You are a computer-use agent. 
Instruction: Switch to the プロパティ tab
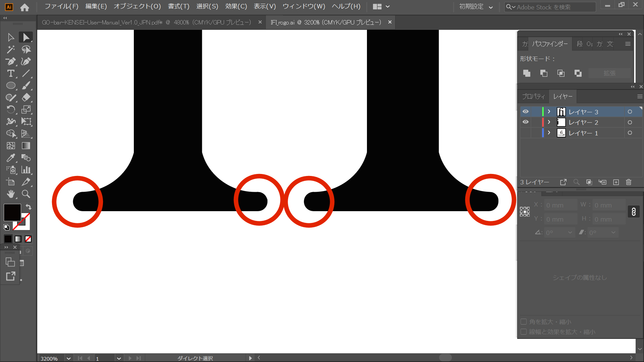click(x=533, y=97)
